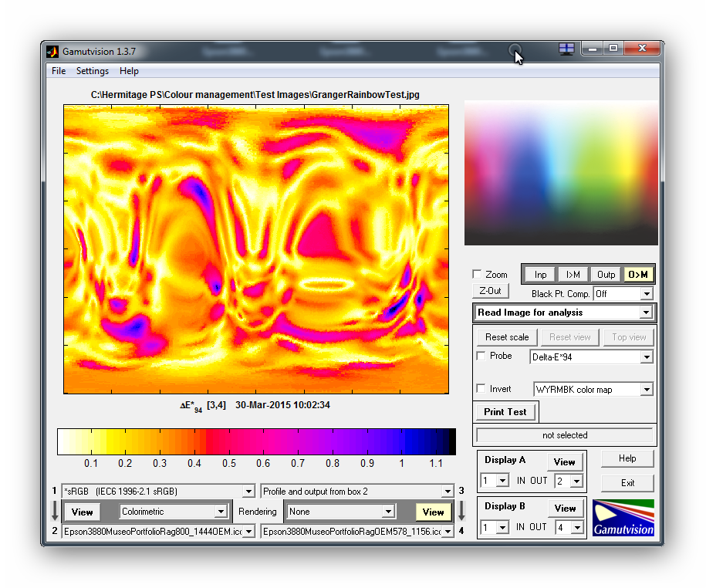Image resolution: width=706 pixels, height=588 pixels.
Task: Click the Print Test button
Action: click(505, 412)
